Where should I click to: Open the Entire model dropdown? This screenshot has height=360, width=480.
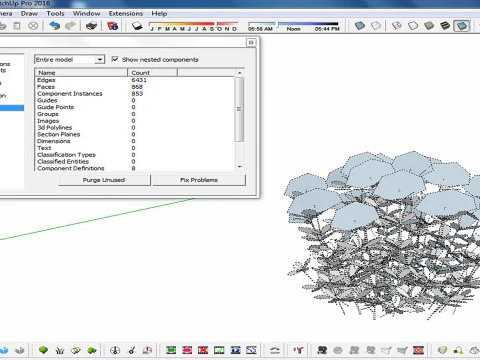69,59
